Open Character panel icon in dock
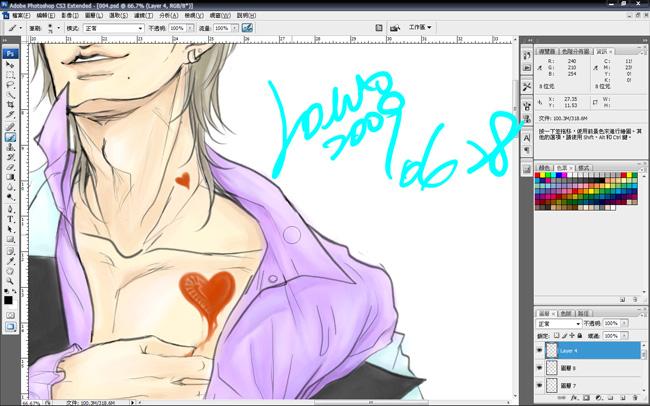Viewport: 650px width, 406px height. [527, 138]
